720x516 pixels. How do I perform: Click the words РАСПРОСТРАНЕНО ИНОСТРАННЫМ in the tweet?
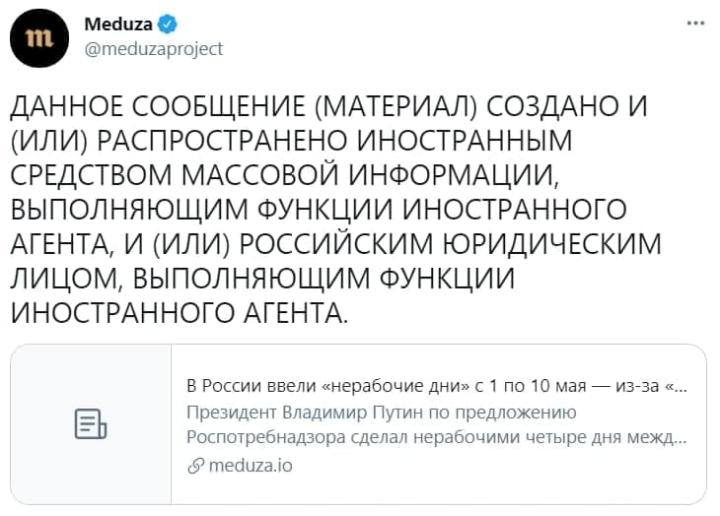pyautogui.click(x=335, y=140)
